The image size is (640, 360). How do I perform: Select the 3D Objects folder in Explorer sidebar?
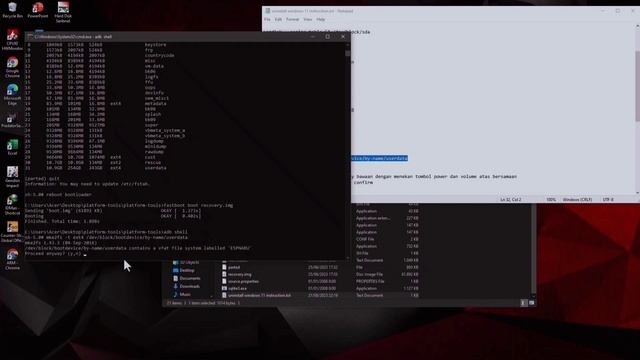pos(186,262)
